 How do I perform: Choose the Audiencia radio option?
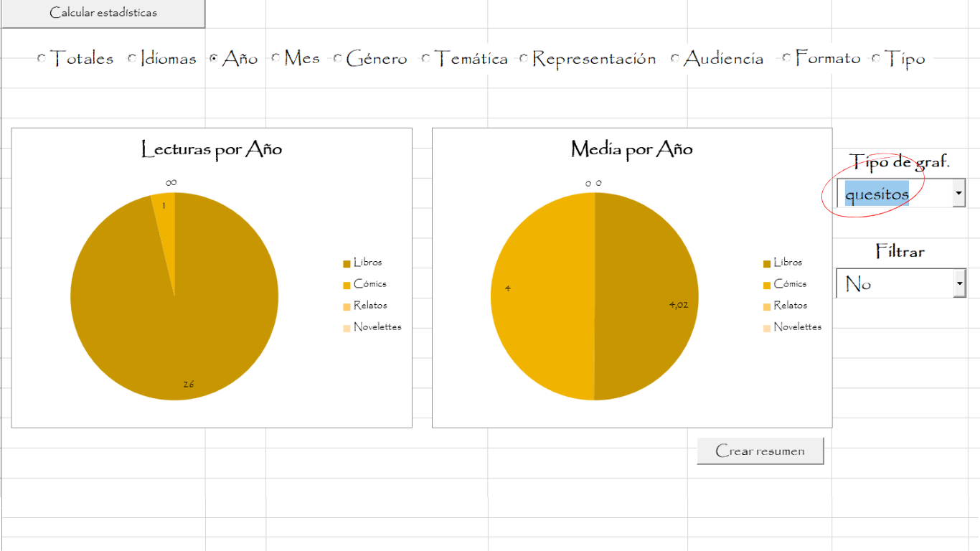pyautogui.click(x=675, y=59)
